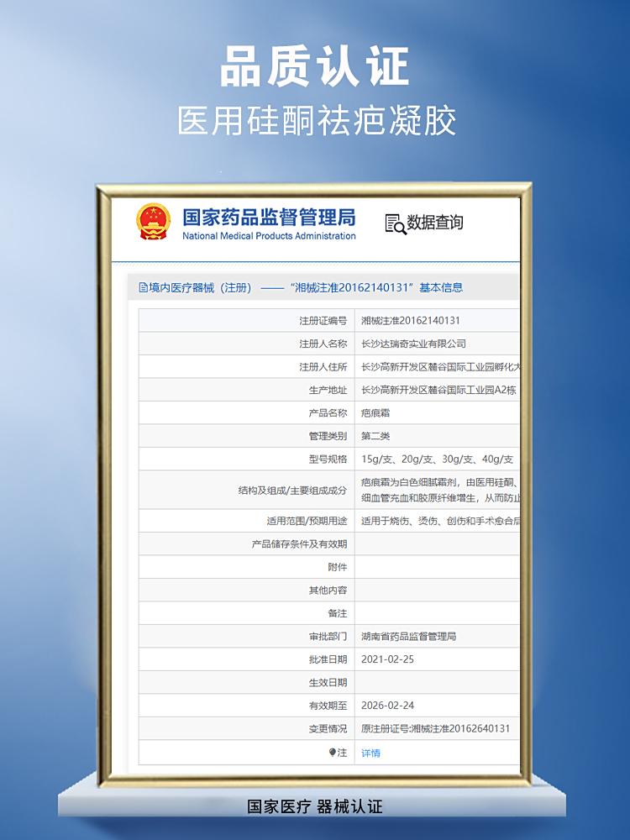630x840 pixels.
Task: Click approval department 湖南省药品监督管理局
Action: tap(408, 637)
